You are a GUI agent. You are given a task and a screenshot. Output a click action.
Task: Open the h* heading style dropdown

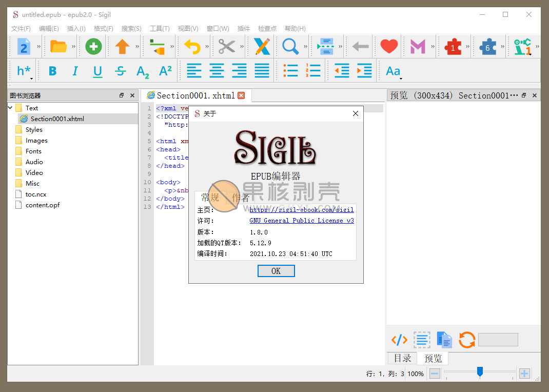(x=25, y=71)
